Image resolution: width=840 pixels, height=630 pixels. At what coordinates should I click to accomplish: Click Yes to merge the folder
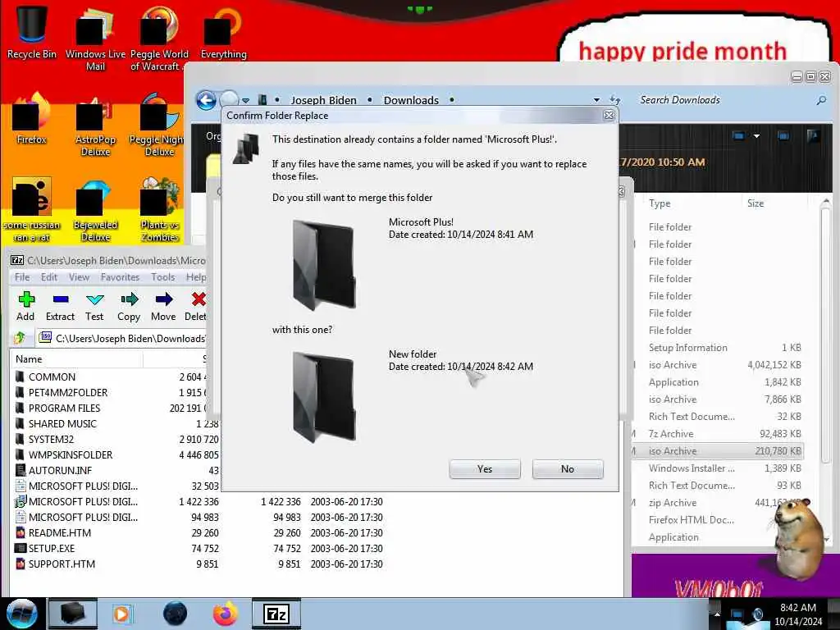coord(485,468)
